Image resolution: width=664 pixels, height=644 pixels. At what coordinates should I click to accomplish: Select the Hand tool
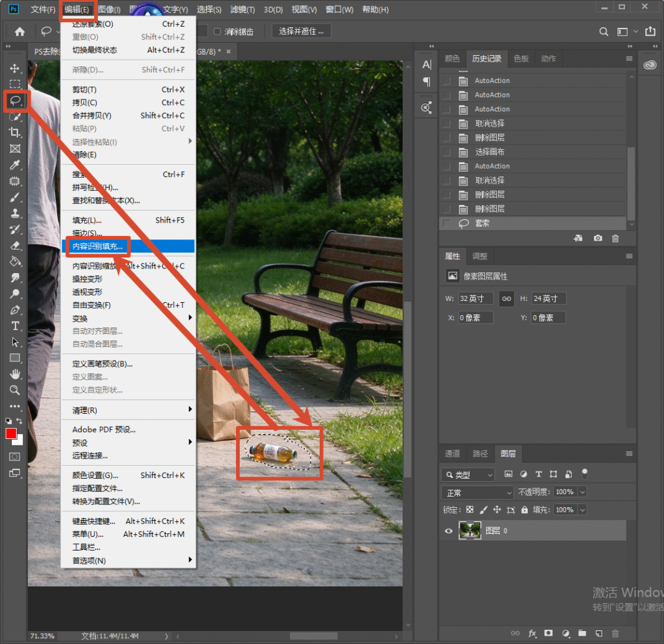[x=15, y=374]
